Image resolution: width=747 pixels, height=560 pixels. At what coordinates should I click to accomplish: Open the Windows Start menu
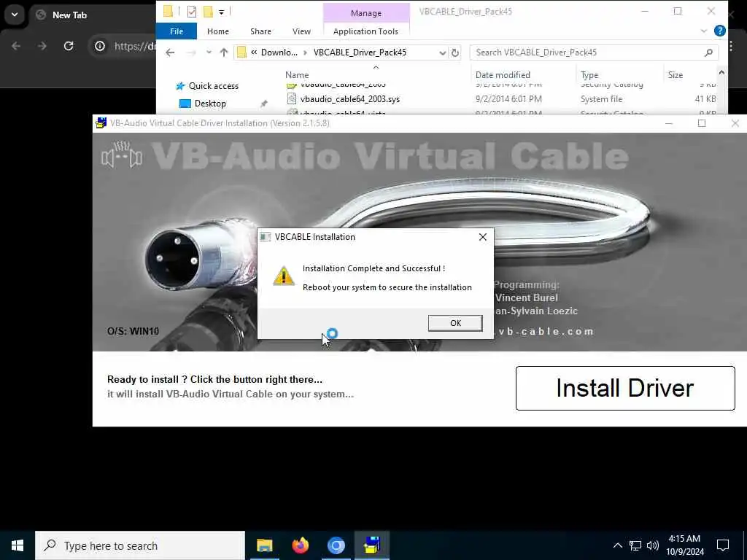(18, 545)
